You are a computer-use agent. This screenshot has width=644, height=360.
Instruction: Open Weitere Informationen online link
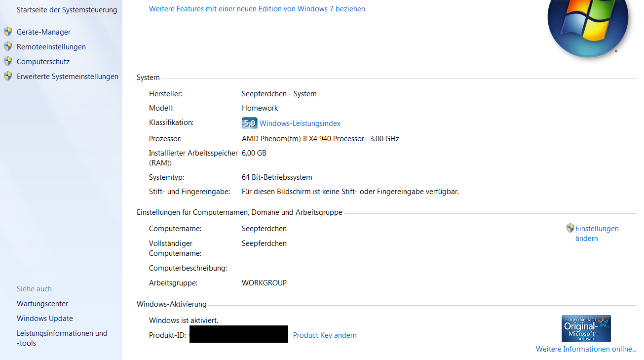pyautogui.click(x=586, y=349)
